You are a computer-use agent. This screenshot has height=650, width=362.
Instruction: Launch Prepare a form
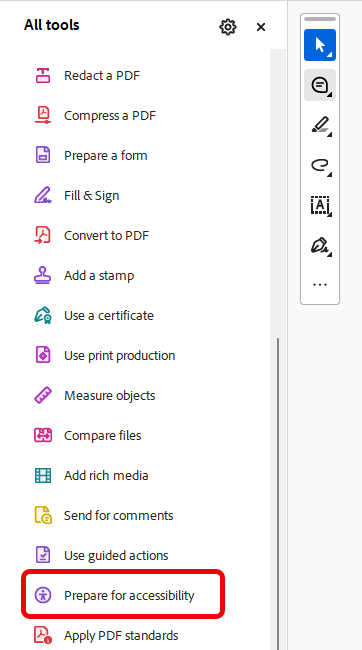106,155
